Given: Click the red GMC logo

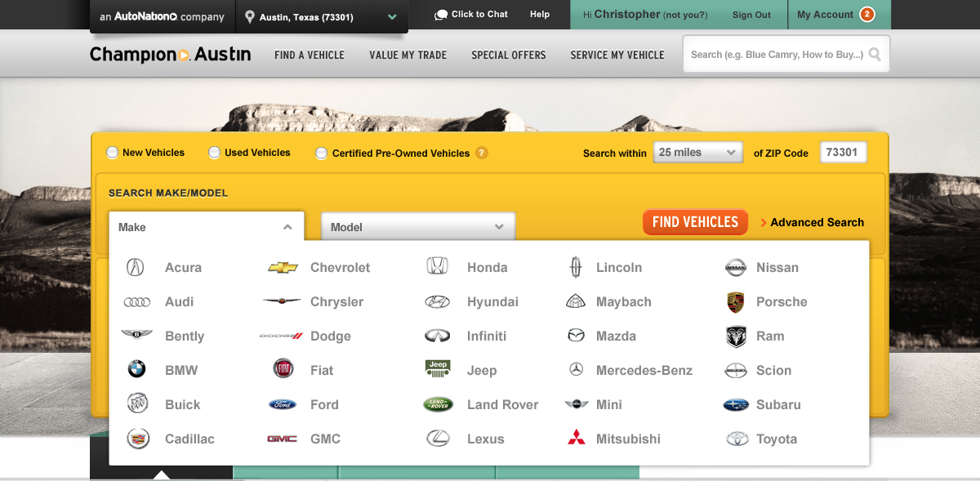Looking at the screenshot, I should [x=283, y=439].
